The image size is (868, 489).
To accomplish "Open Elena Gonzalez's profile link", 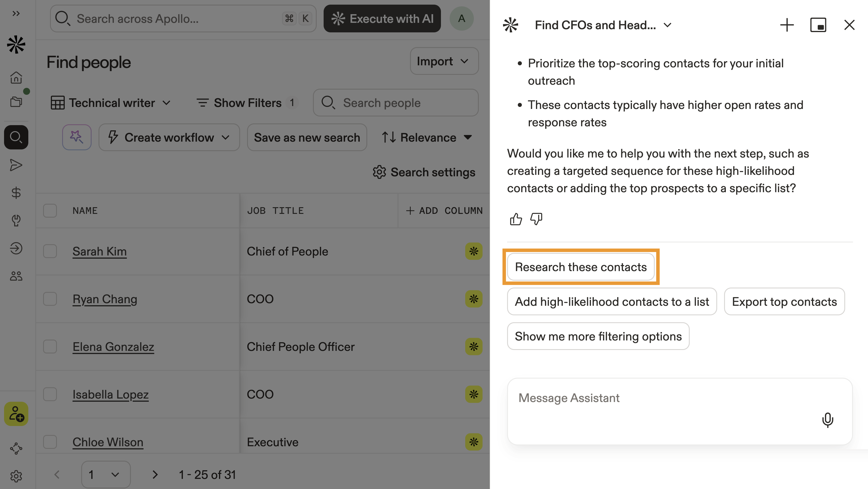I will pyautogui.click(x=113, y=347).
